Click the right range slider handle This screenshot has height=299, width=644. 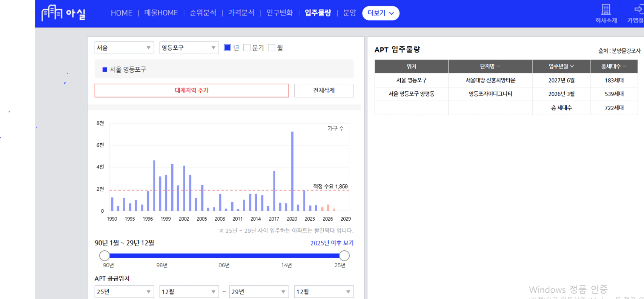344,256
